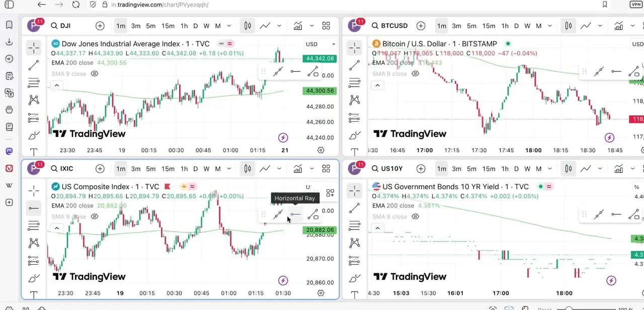Select the crosshair cursor tool in DJI panel

[34, 48]
